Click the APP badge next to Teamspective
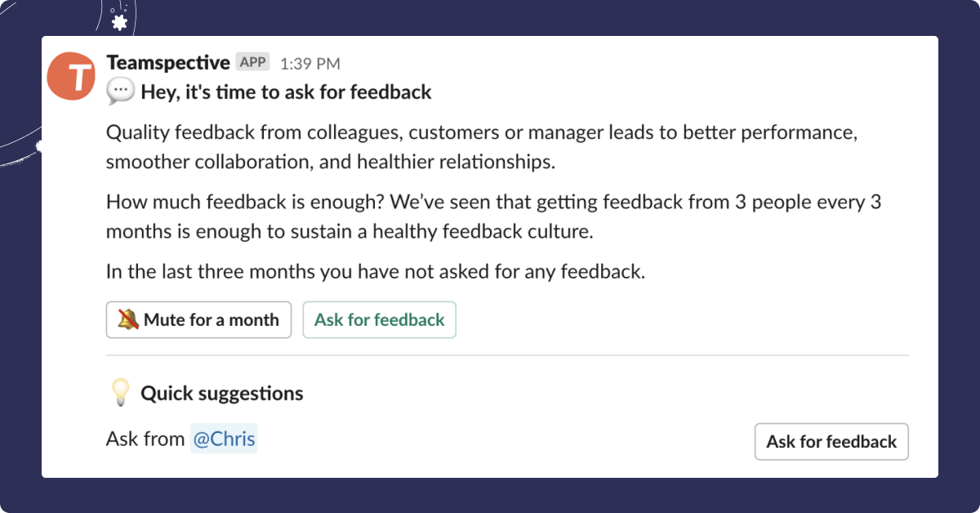This screenshot has height=513, width=980. [253, 62]
